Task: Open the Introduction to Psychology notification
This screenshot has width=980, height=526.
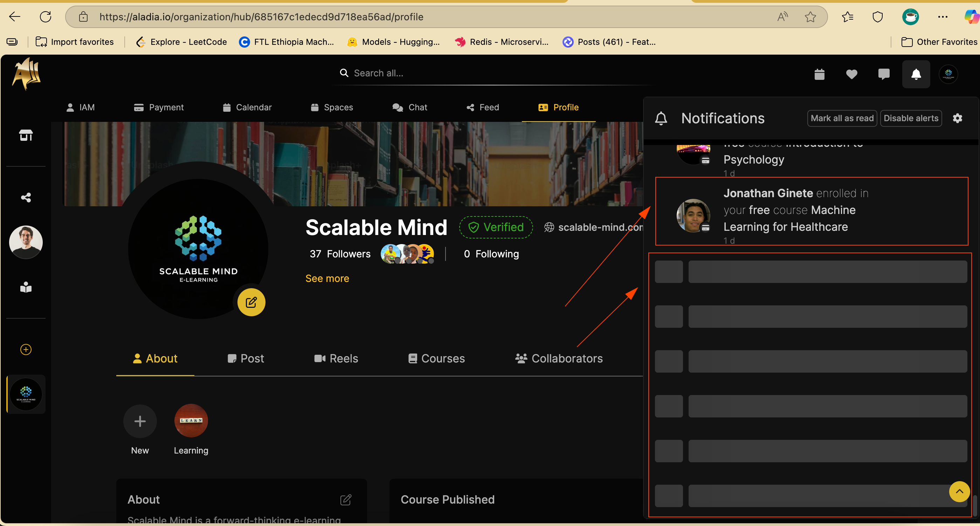Action: point(812,160)
